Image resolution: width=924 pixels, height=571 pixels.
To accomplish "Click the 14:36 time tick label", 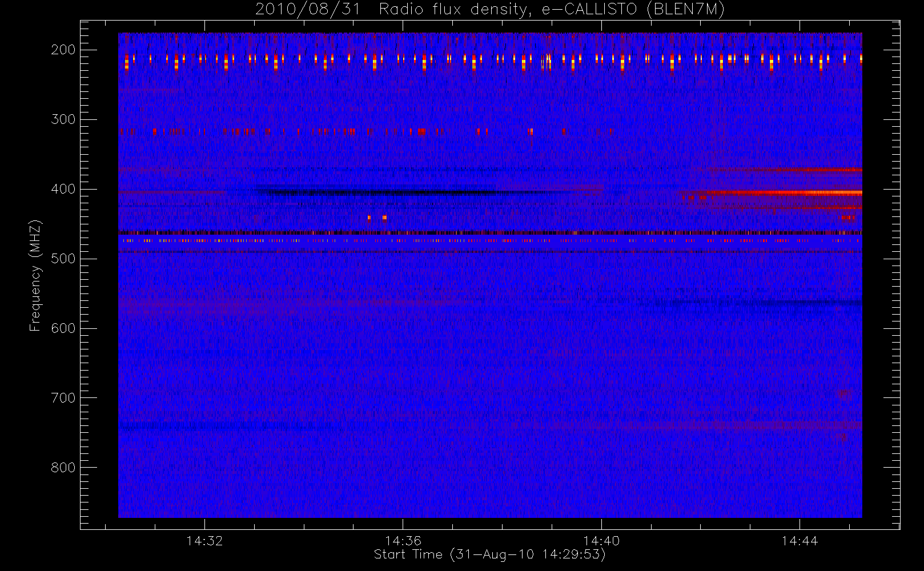I will (x=403, y=541).
